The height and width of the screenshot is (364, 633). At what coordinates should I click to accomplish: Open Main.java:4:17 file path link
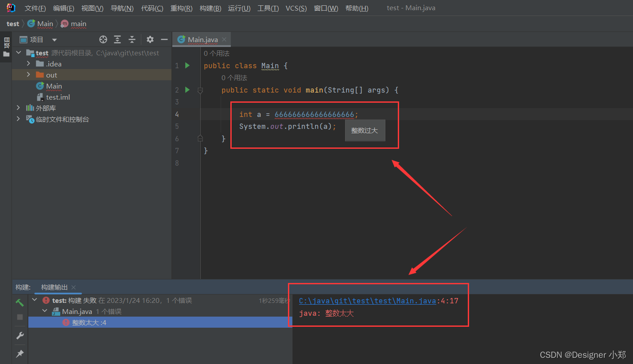tap(368, 301)
